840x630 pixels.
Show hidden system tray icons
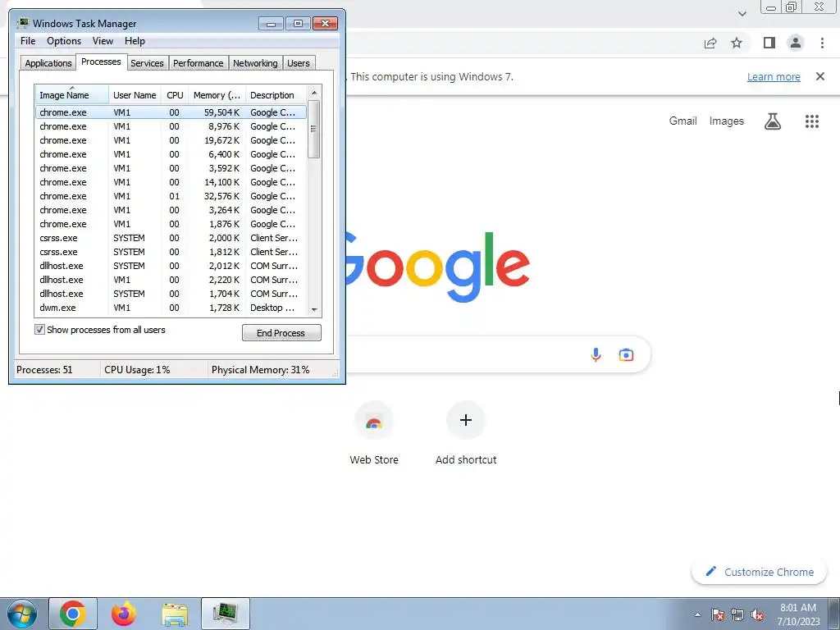[x=697, y=614]
